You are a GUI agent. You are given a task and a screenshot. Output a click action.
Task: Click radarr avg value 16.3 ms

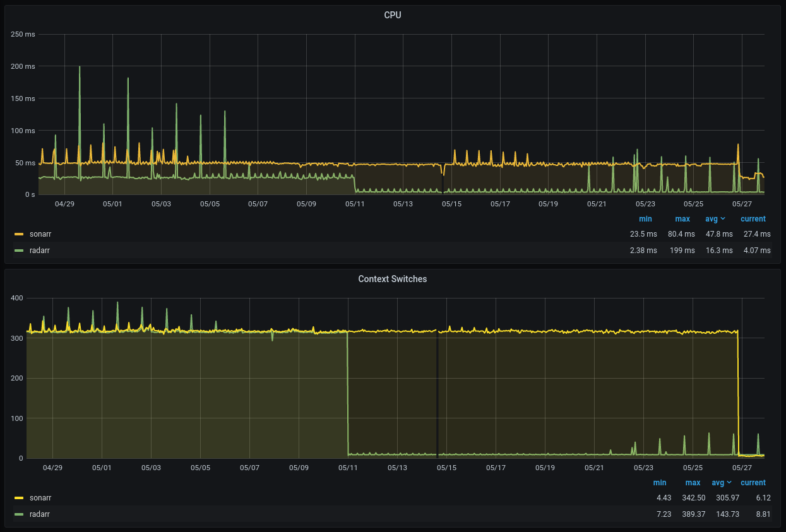[x=719, y=251]
